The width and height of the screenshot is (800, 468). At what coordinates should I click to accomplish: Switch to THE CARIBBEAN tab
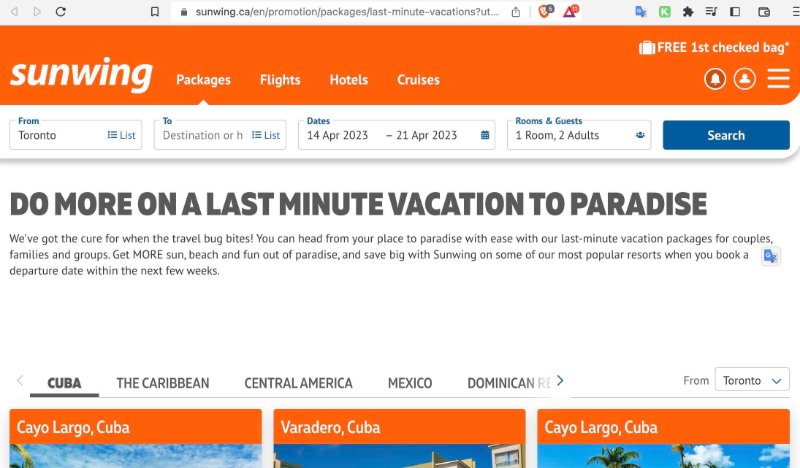(x=163, y=383)
